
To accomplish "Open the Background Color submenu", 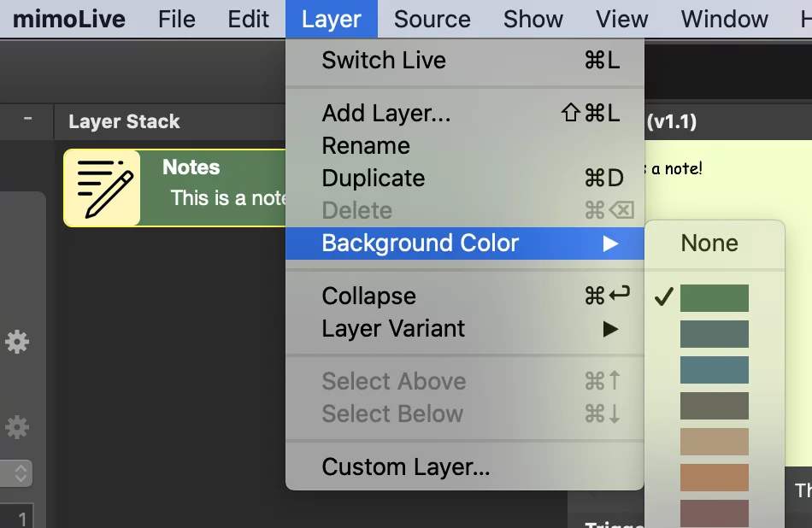I will point(464,243).
